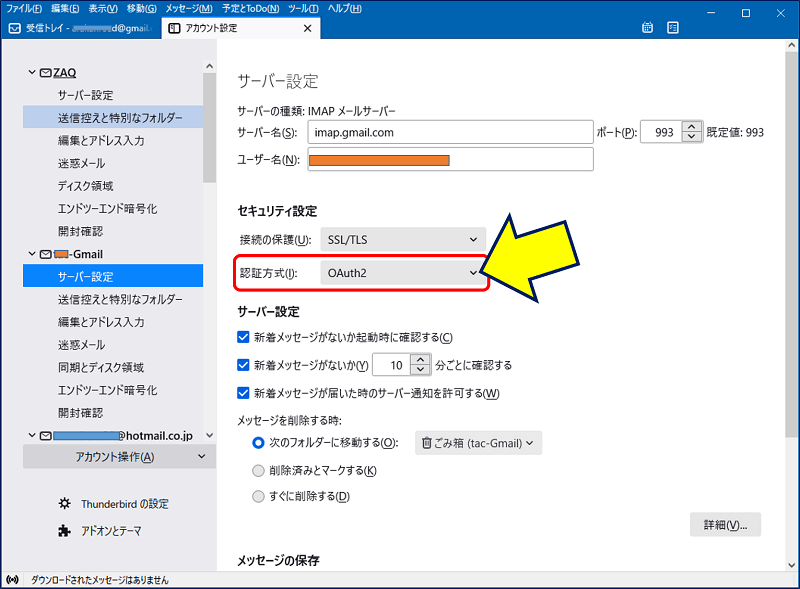Screen dimensions: 800x589
Task: Click the online status icon in status bar
Action: tap(12, 579)
